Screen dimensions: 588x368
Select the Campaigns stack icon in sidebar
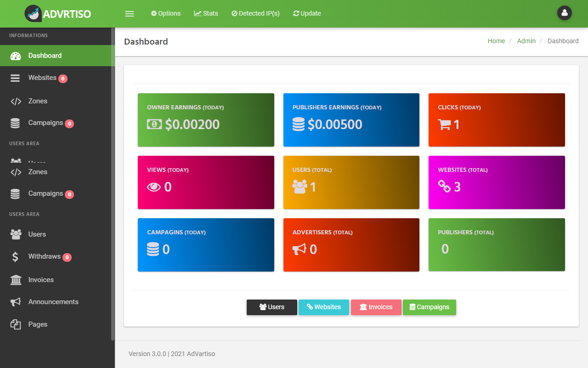(x=15, y=123)
